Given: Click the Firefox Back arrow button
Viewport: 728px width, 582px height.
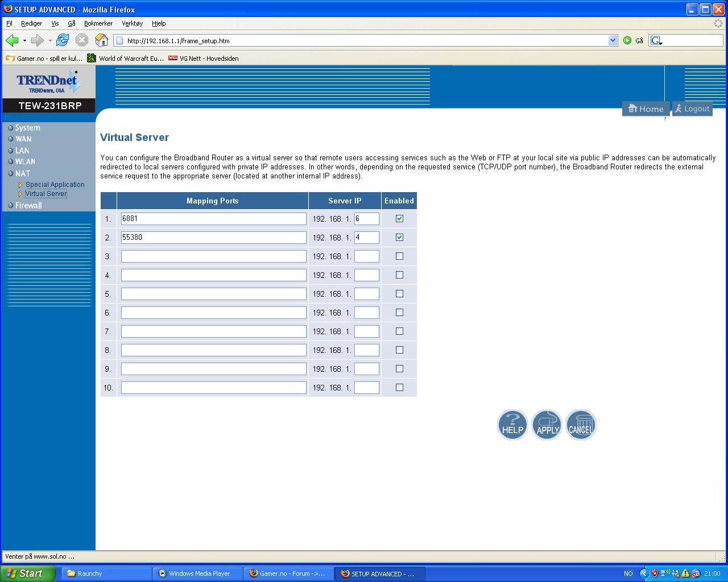Looking at the screenshot, I should point(12,40).
